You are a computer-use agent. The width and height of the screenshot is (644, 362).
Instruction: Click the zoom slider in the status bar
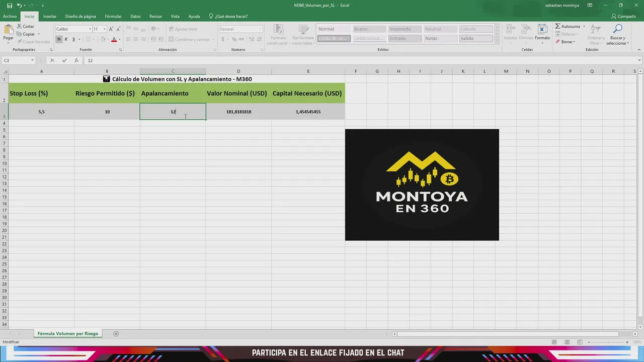coord(608,342)
